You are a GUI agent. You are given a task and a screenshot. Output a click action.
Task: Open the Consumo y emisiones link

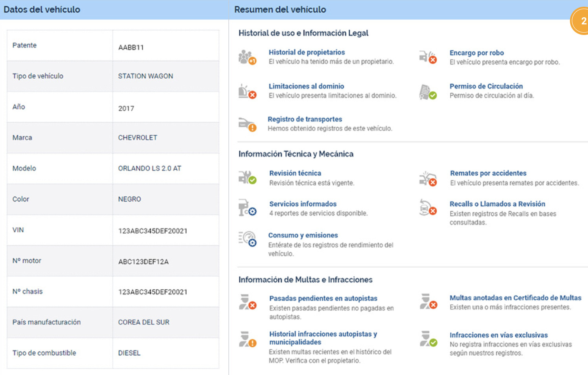(303, 235)
